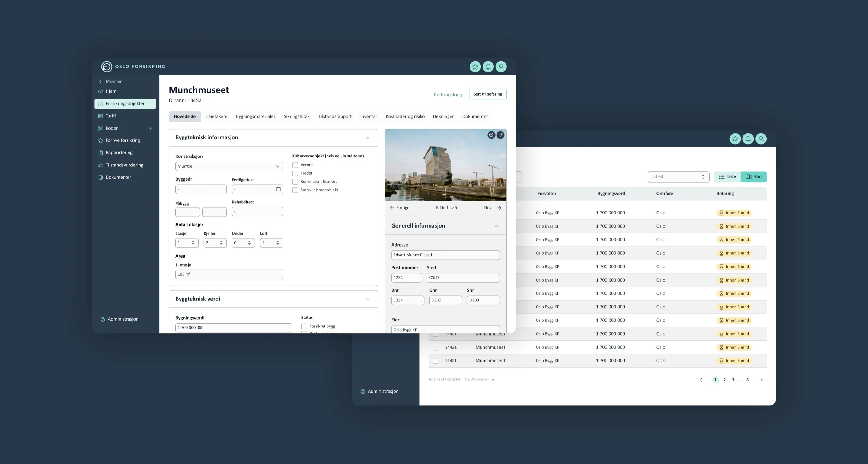Open the Latest sort dropdown
The height and width of the screenshot is (464, 868).
point(678,177)
